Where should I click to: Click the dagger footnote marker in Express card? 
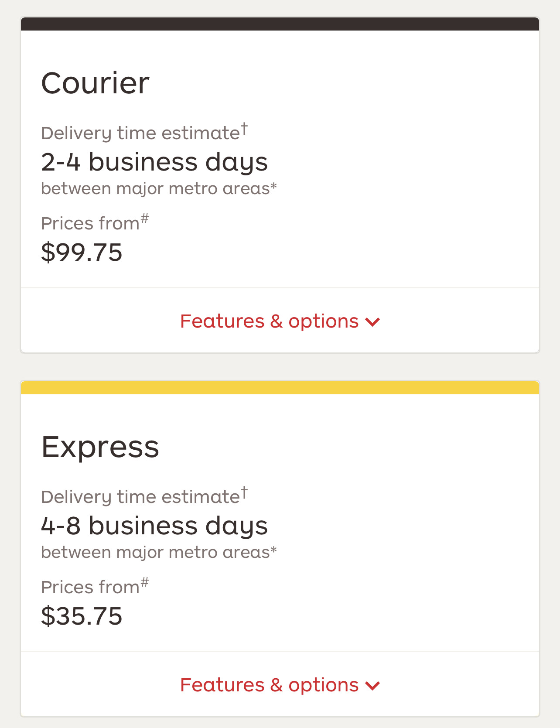(x=244, y=492)
